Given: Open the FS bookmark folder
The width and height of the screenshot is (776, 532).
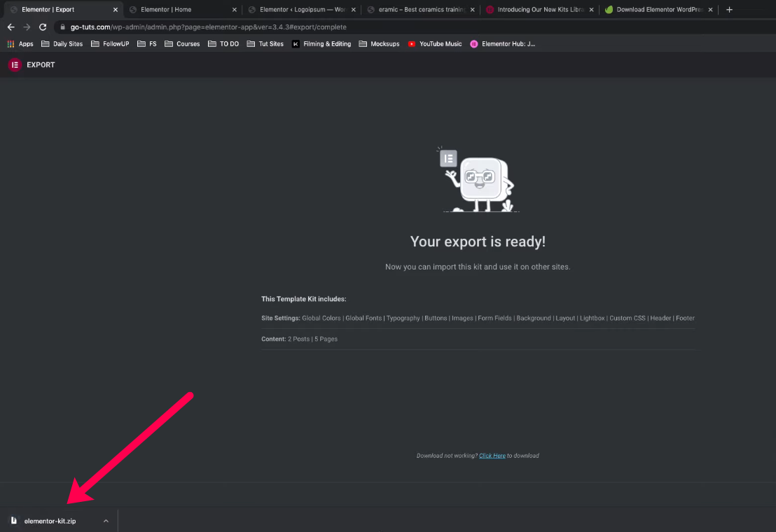Looking at the screenshot, I should [147, 44].
